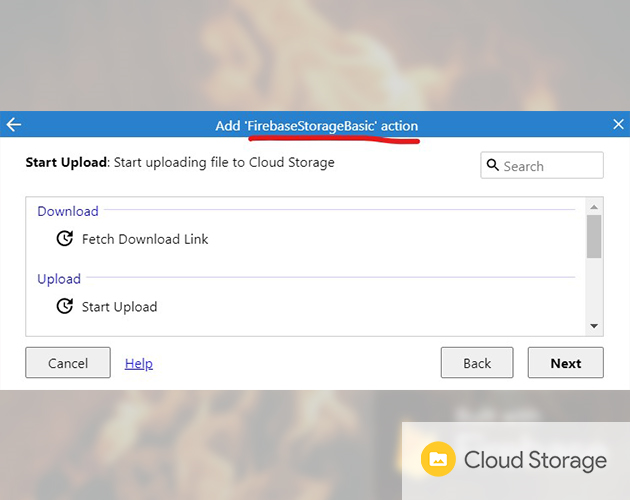630x500 pixels.
Task: Click the yellow Cloud Storage folder logo
Action: (x=437, y=460)
